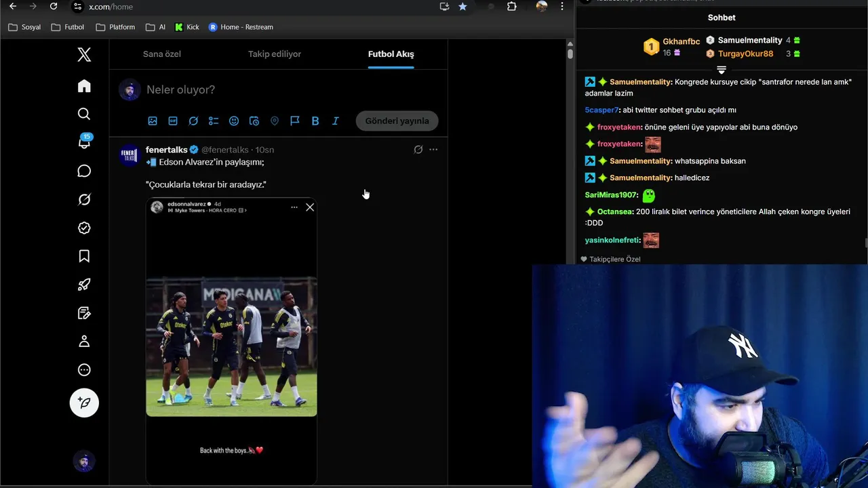This screenshot has height=488, width=868.
Task: Click the flag icon in composer toolbar
Action: pos(295,121)
